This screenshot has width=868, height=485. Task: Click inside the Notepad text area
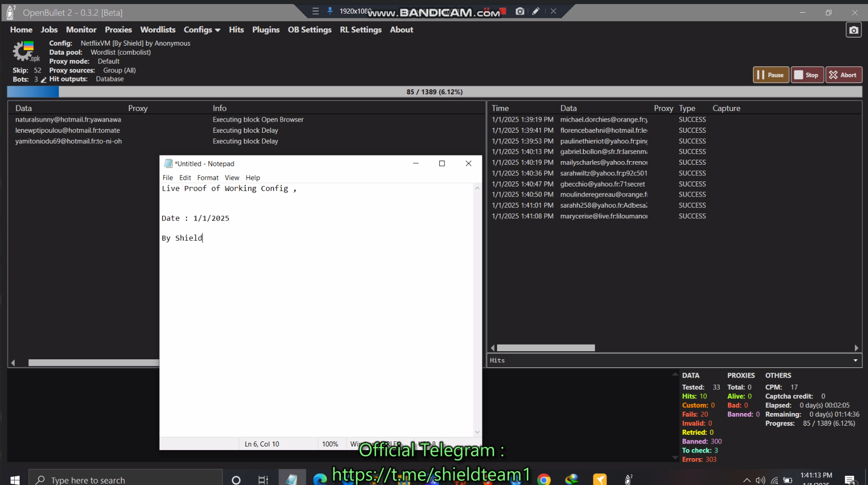(316, 309)
